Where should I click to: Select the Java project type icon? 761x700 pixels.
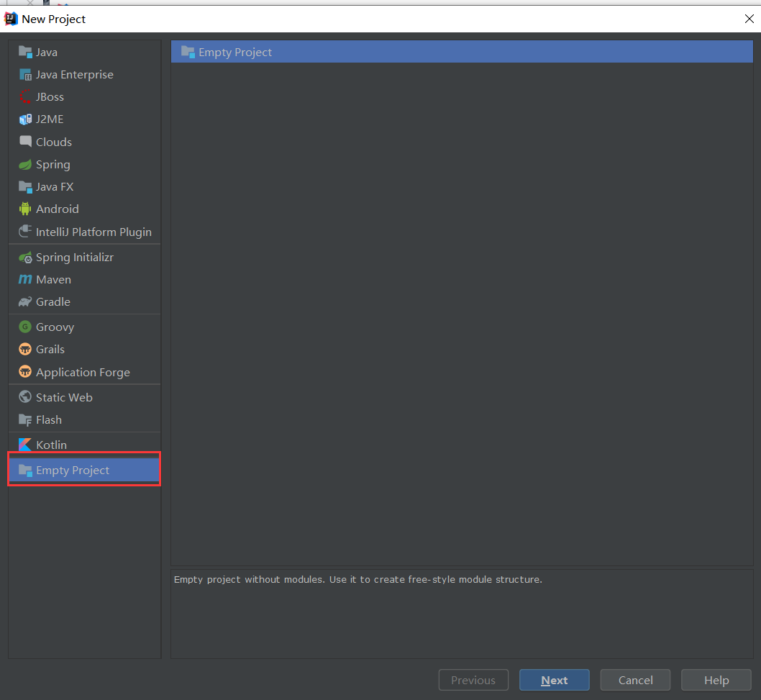point(25,52)
